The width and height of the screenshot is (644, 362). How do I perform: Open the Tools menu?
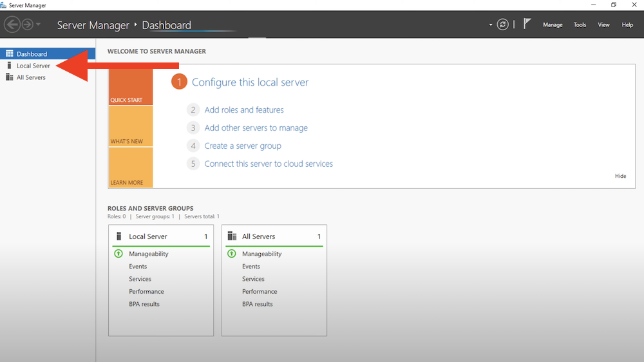click(x=580, y=25)
